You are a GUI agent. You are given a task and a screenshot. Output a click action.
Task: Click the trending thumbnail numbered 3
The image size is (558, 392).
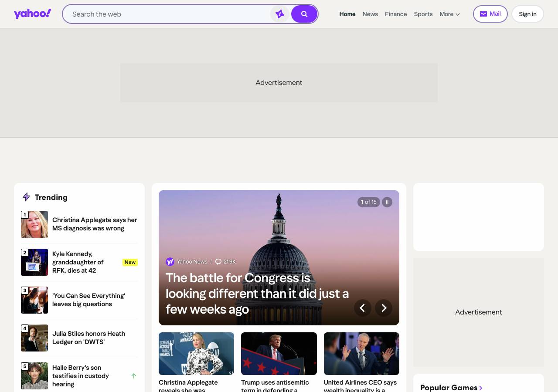[34, 300]
